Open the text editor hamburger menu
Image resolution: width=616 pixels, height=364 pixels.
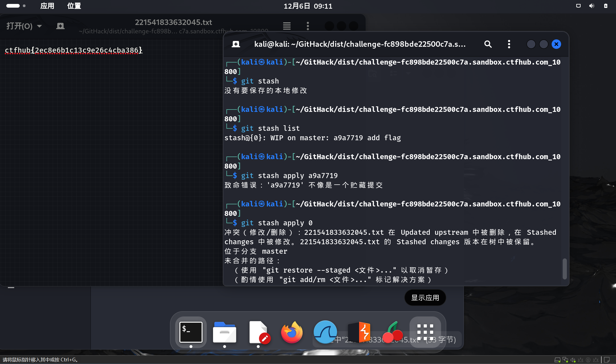[287, 26]
